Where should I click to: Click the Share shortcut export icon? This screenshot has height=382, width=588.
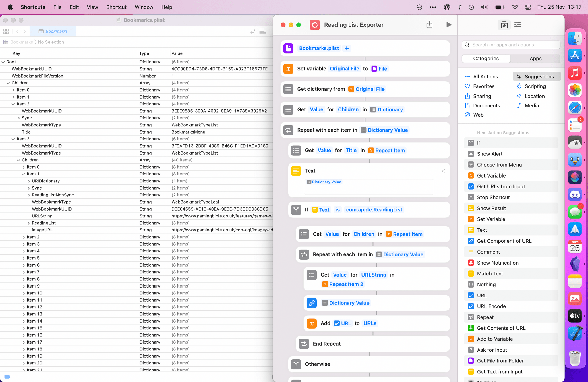click(x=430, y=24)
